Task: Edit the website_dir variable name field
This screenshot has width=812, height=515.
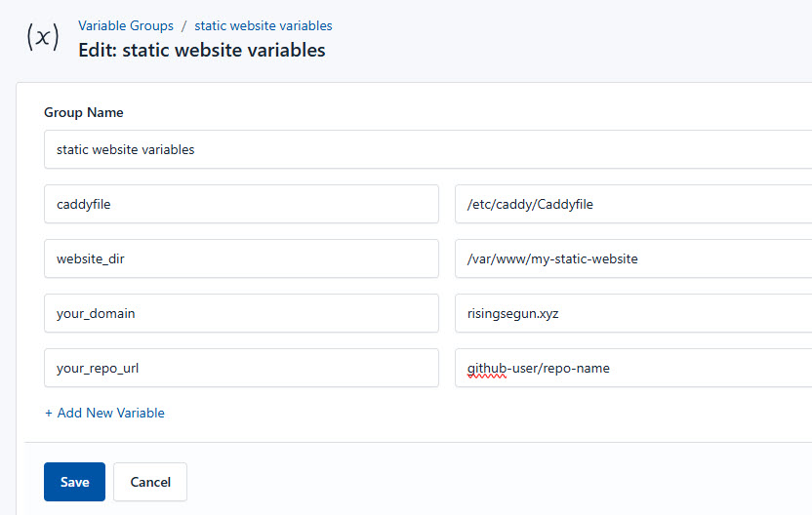Action: click(x=241, y=258)
